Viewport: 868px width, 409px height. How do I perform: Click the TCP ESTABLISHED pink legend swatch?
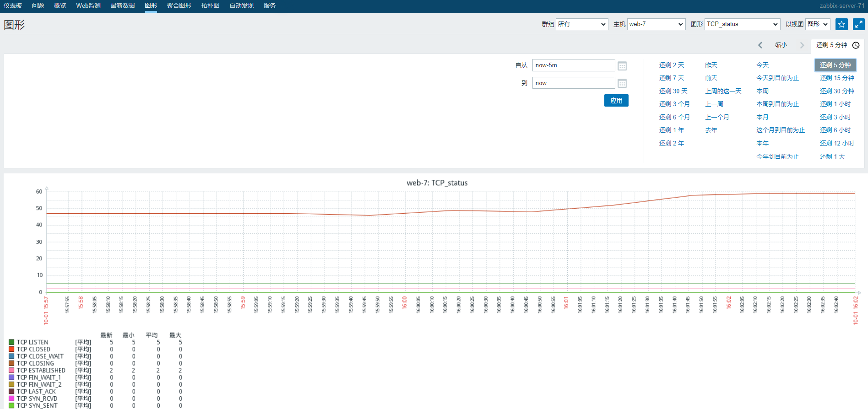11,371
